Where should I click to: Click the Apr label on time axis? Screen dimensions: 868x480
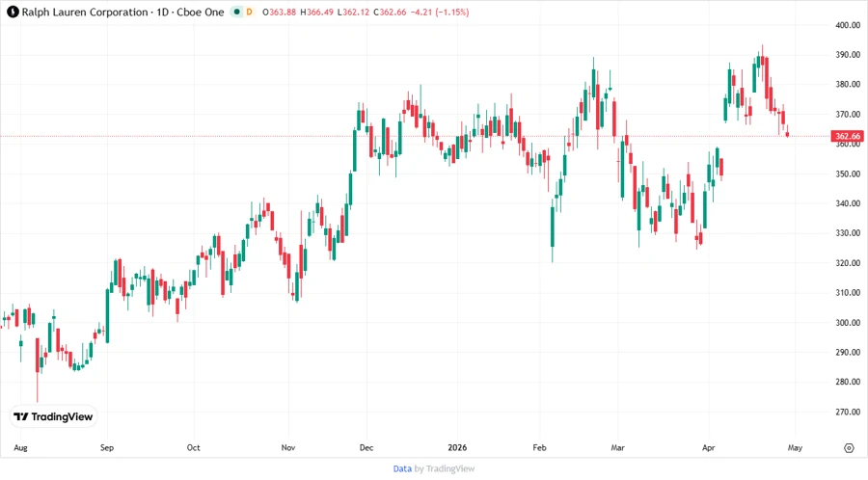tap(709, 448)
